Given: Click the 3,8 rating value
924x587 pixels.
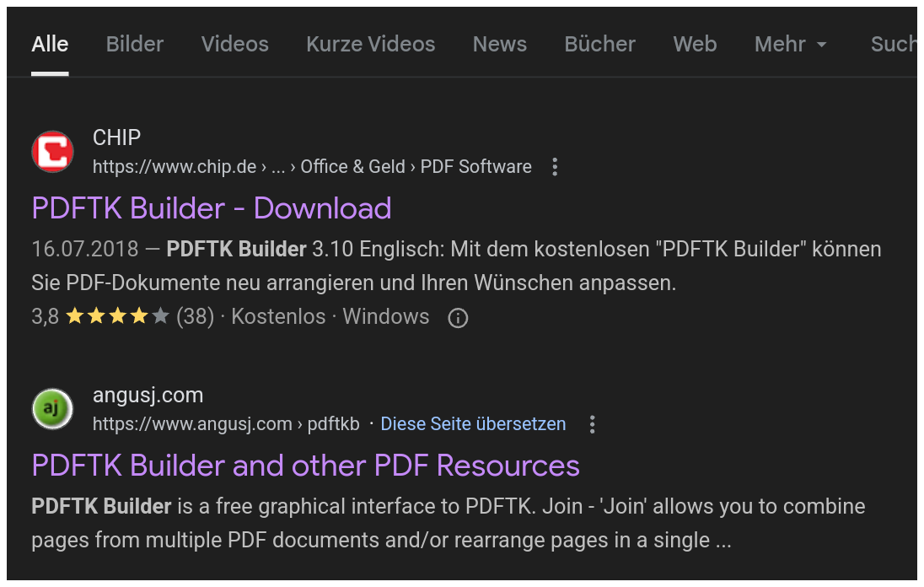Looking at the screenshot, I should coord(46,316).
